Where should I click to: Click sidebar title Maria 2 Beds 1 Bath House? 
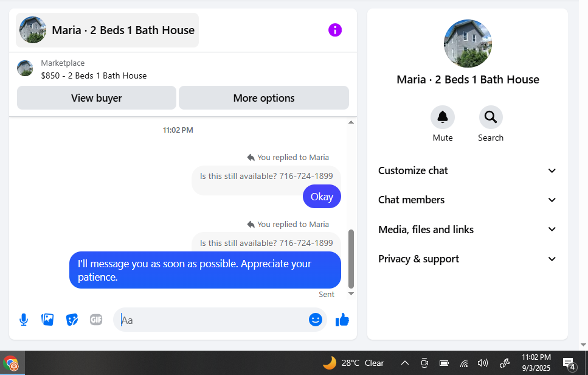tap(468, 80)
